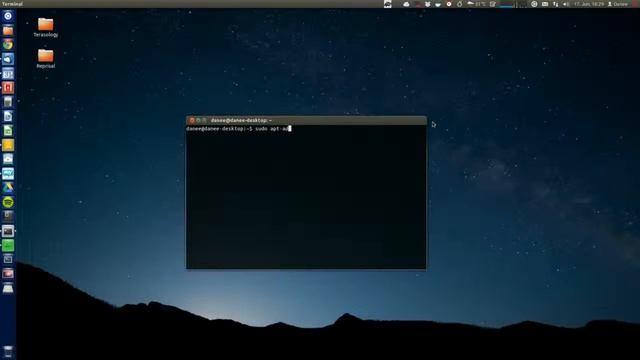Open LibreOffice Writer document icon
Image resolution: width=640 pixels, height=360 pixels.
click(x=8, y=116)
